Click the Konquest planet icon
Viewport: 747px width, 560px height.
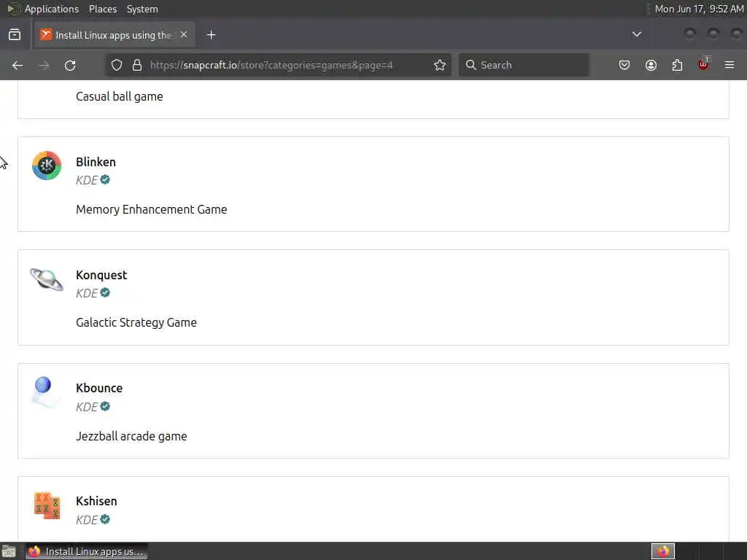(47, 279)
